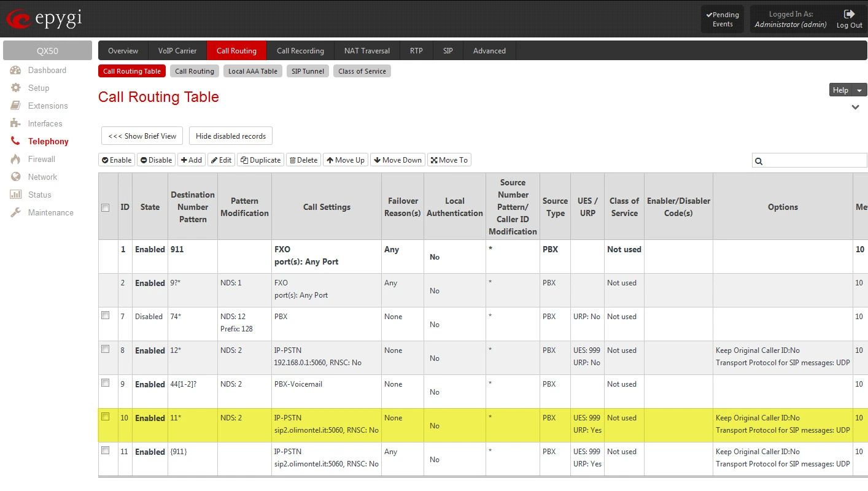Click the Status chart icon
This screenshot has height=491, width=868.
tap(16, 195)
